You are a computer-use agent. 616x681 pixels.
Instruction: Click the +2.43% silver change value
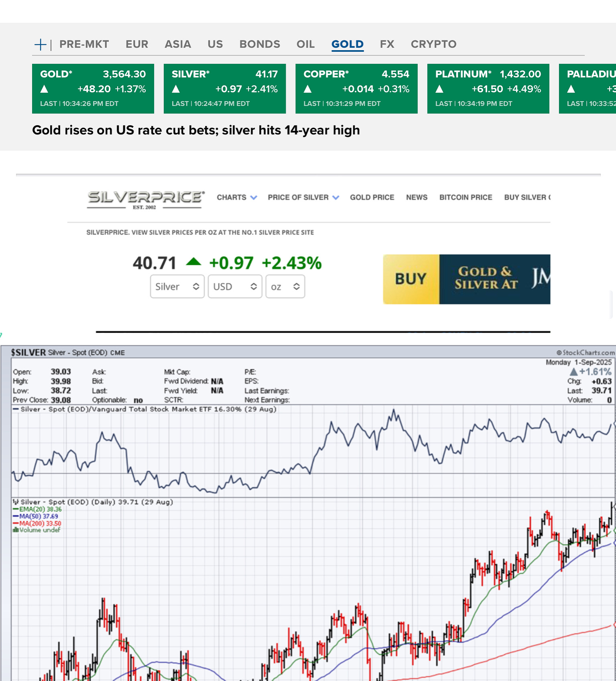(292, 264)
